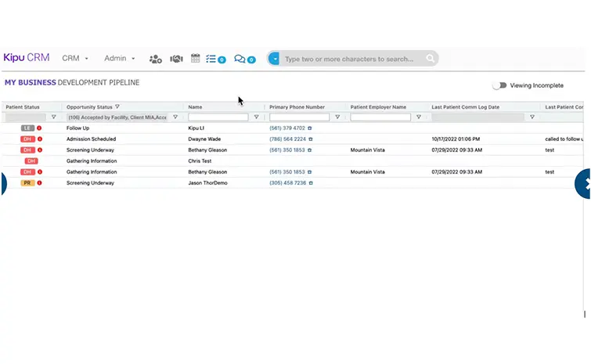Click the Name column filter field
This screenshot has width=591, height=364.
pyautogui.click(x=218, y=117)
